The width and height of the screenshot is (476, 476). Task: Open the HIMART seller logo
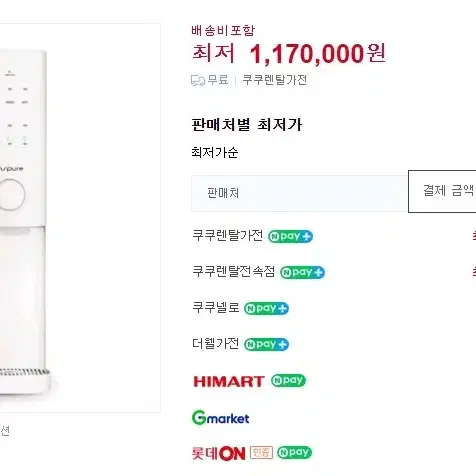click(229, 381)
